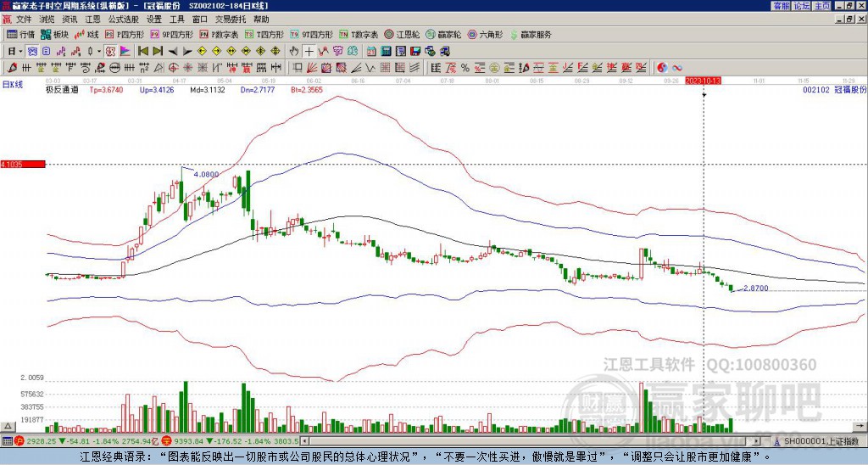Click the red 4.1035 price tag
This screenshot has height=465, width=868.
point(23,165)
